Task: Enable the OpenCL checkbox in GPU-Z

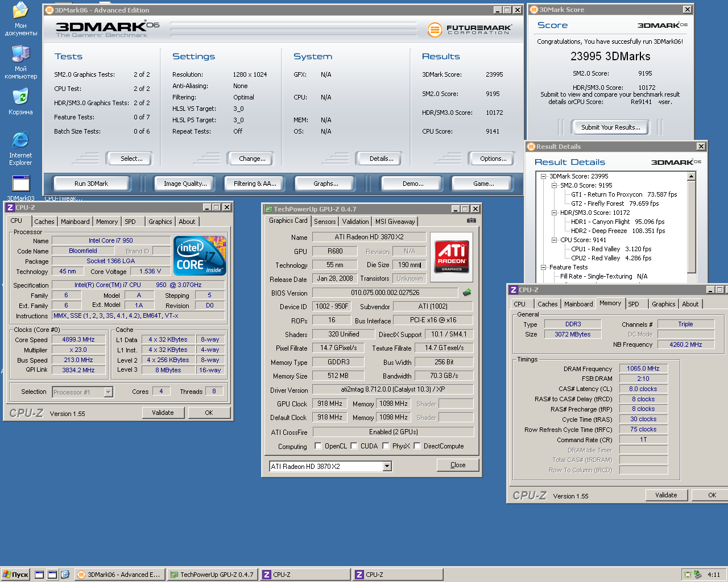Action: click(x=318, y=446)
